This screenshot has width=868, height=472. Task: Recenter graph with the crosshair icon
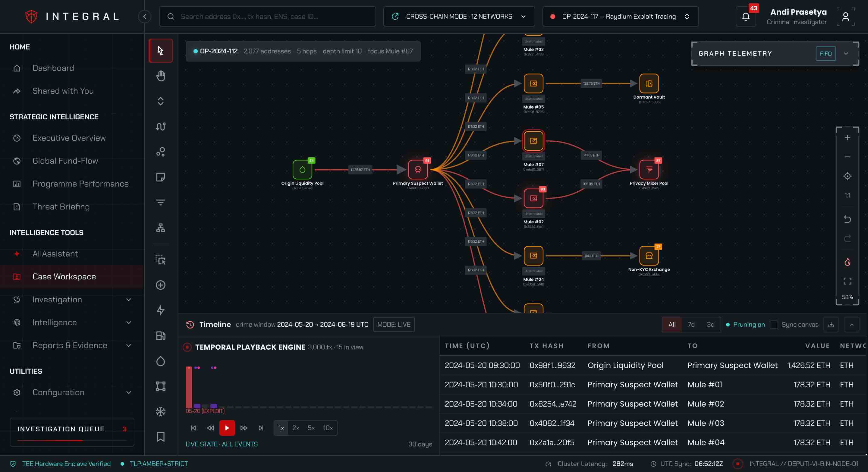(x=847, y=176)
